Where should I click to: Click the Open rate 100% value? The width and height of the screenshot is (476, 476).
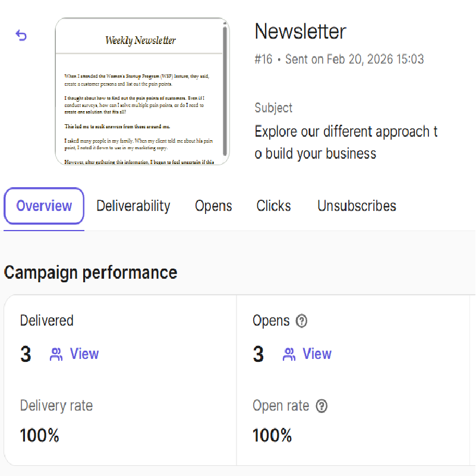pyautogui.click(x=272, y=436)
